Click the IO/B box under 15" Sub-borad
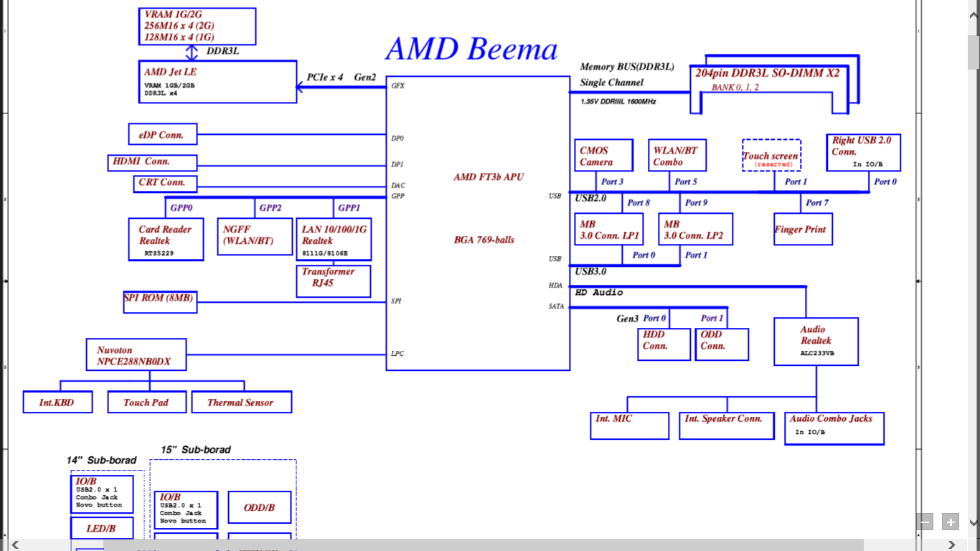 (x=186, y=510)
